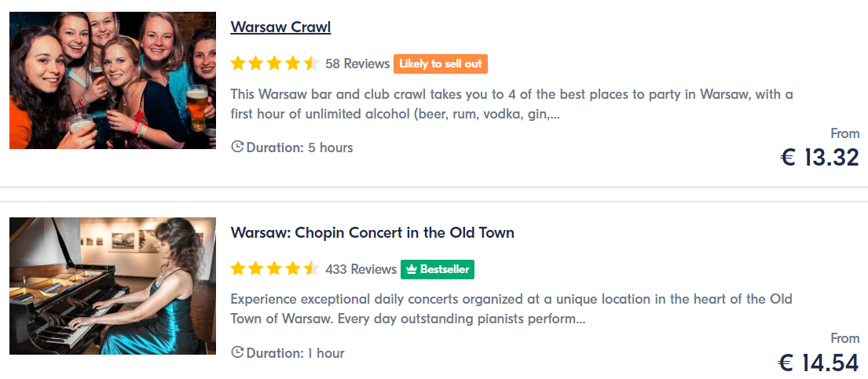Open the 433 Reviews text
Screen dimensions: 868x379
click(361, 269)
